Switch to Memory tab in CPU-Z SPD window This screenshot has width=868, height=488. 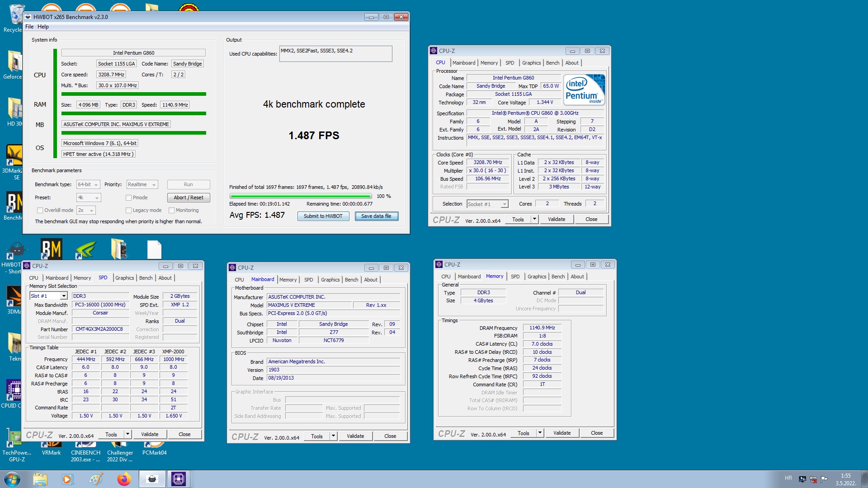click(82, 278)
